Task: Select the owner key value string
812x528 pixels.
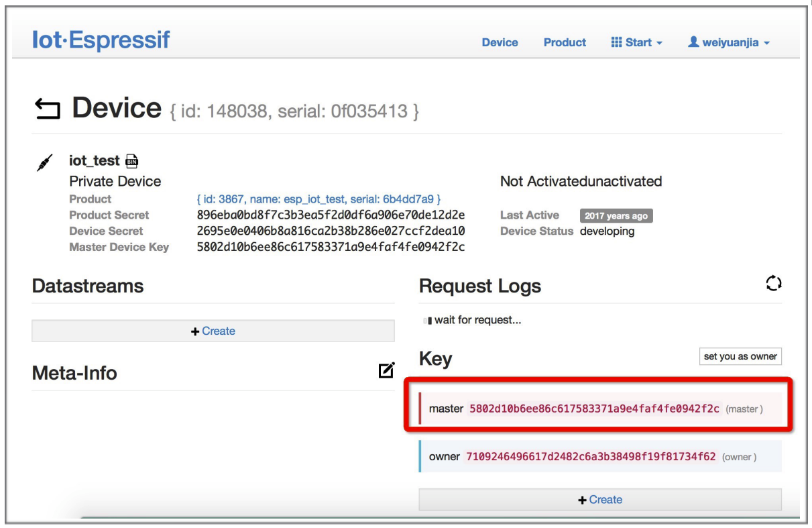Action: coord(591,457)
